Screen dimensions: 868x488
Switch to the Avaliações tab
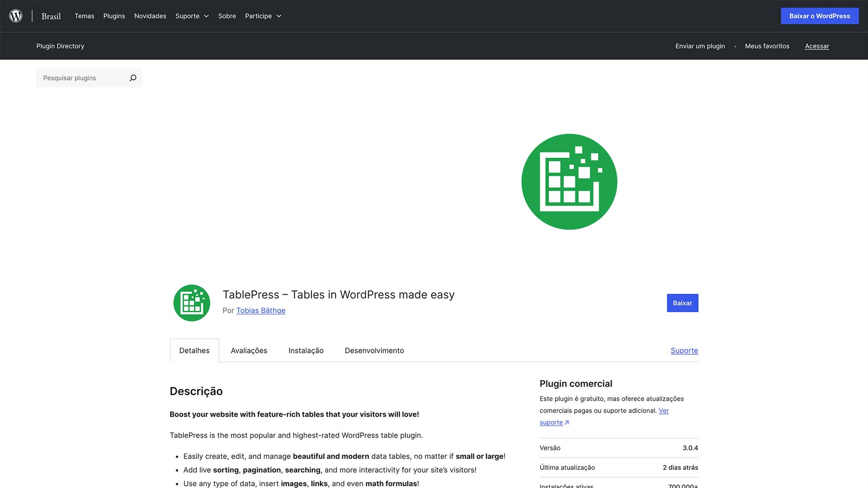pyautogui.click(x=249, y=350)
